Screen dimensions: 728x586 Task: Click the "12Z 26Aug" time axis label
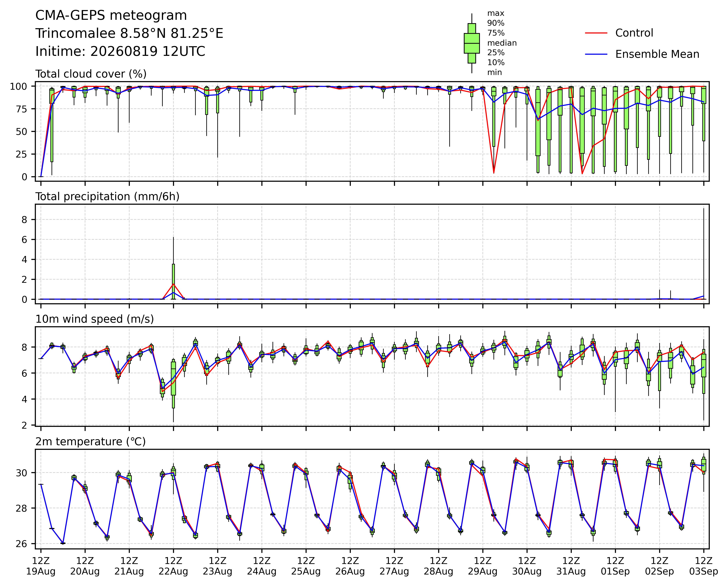click(350, 566)
